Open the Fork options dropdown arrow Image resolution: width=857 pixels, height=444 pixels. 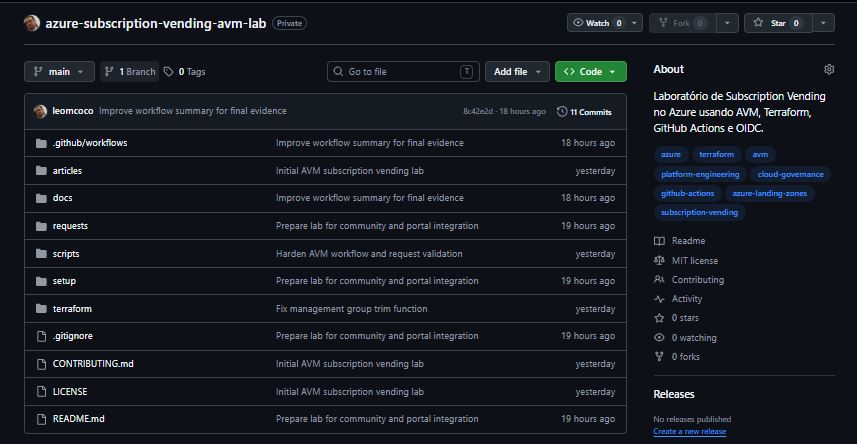(x=727, y=23)
